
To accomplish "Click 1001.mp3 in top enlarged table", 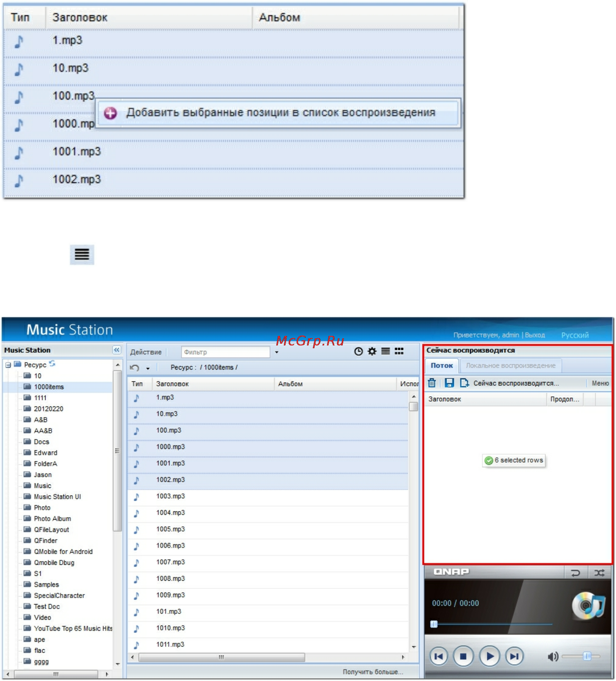I will (x=77, y=151).
